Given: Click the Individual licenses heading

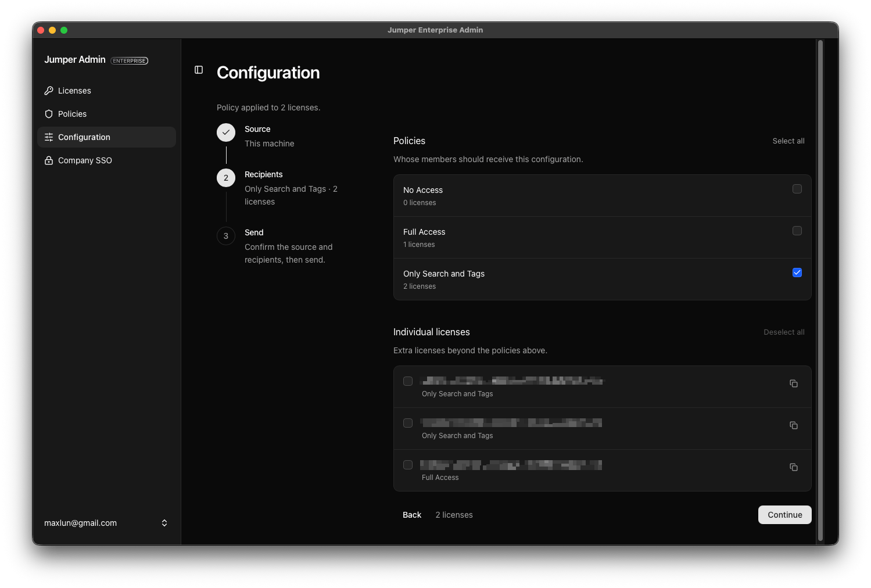Looking at the screenshot, I should click(432, 332).
